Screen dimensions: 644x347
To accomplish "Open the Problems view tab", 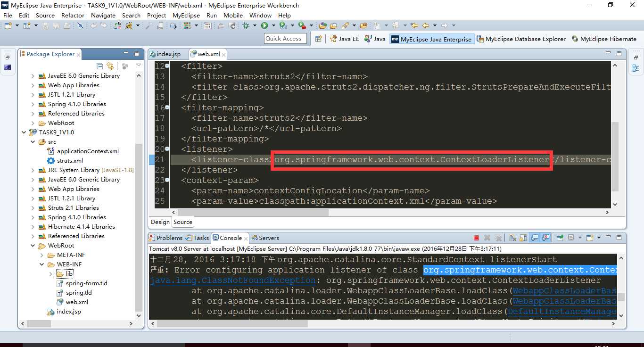I will (165, 238).
